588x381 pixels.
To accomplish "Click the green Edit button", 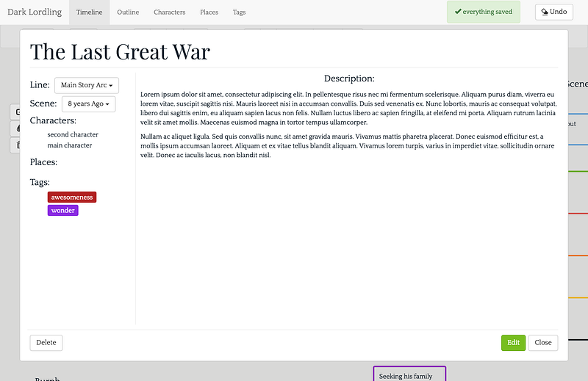I will (x=513, y=343).
